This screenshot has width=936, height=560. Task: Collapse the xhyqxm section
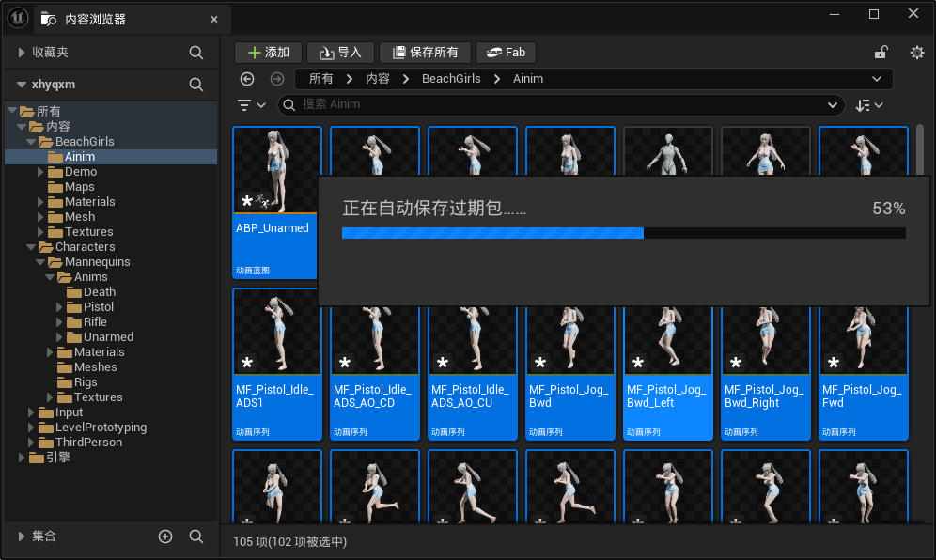pos(22,85)
